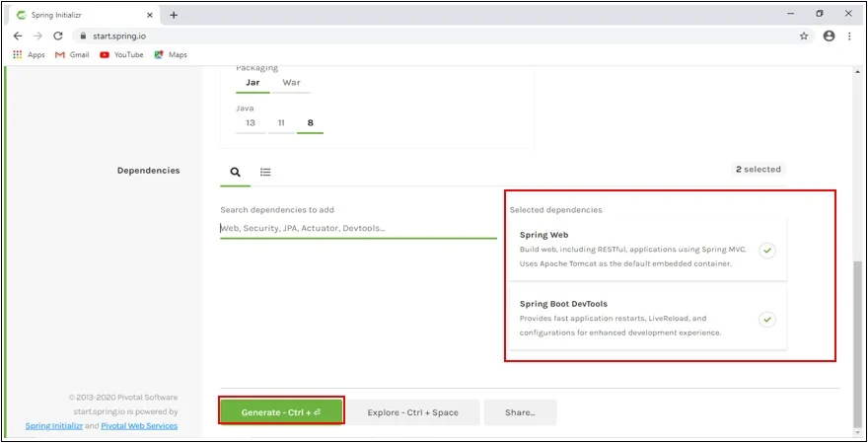Screen dimensions: 868x443
Task: Click the browser back arrow
Action: point(18,36)
